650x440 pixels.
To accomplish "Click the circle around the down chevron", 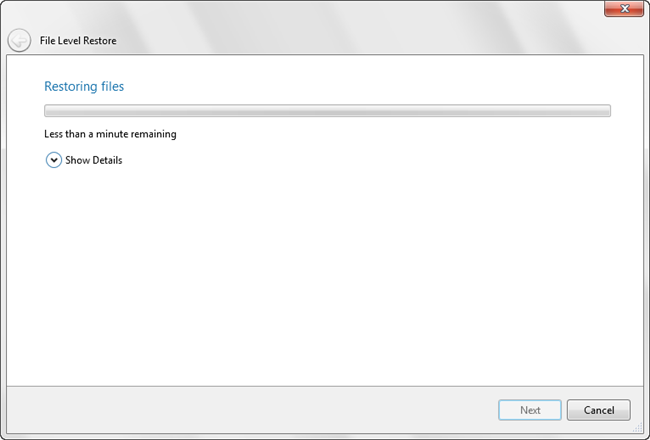I will pyautogui.click(x=54, y=160).
